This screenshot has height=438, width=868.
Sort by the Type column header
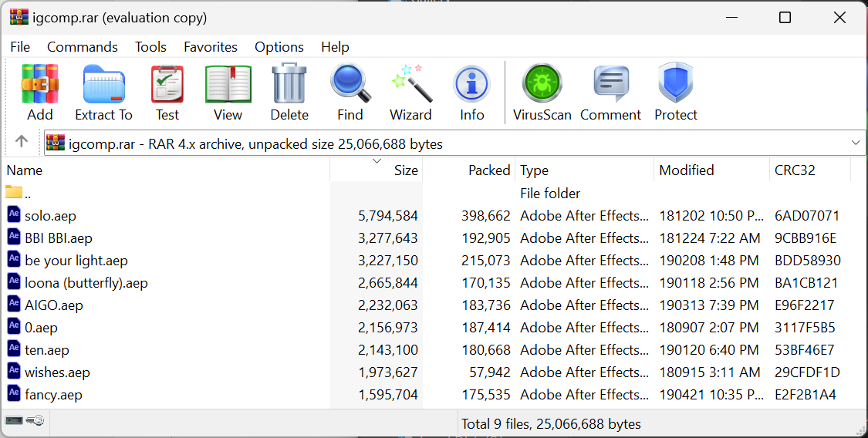[x=584, y=170]
